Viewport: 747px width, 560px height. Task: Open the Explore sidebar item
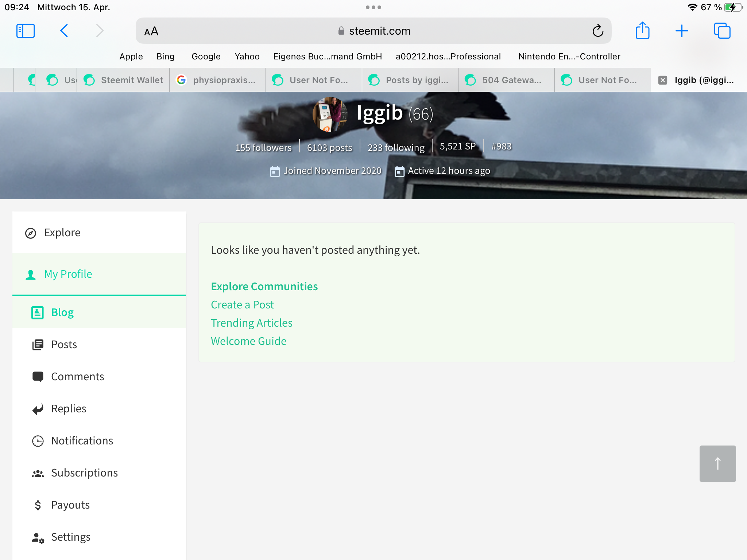[x=62, y=233]
